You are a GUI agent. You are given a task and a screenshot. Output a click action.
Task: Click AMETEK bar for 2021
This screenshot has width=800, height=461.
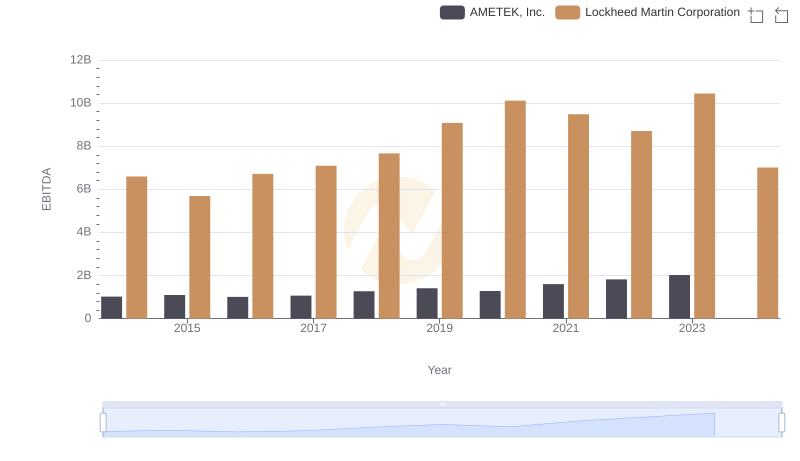pyautogui.click(x=553, y=301)
